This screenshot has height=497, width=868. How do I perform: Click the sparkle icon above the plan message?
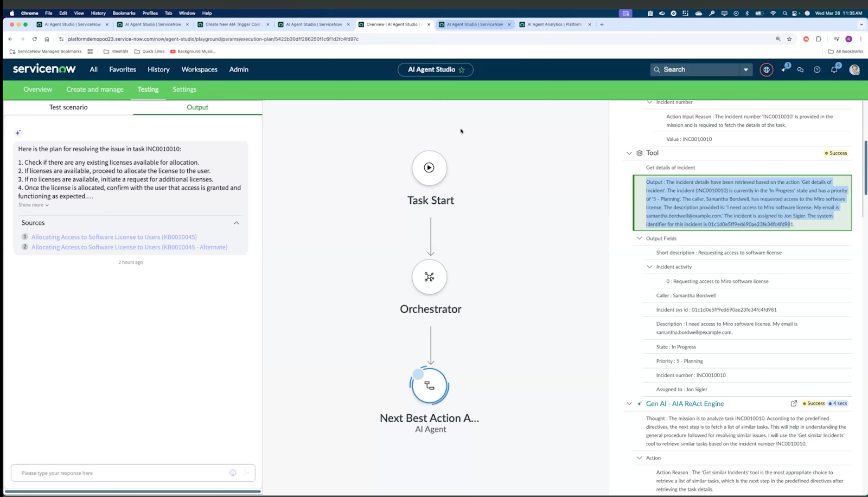click(x=18, y=132)
